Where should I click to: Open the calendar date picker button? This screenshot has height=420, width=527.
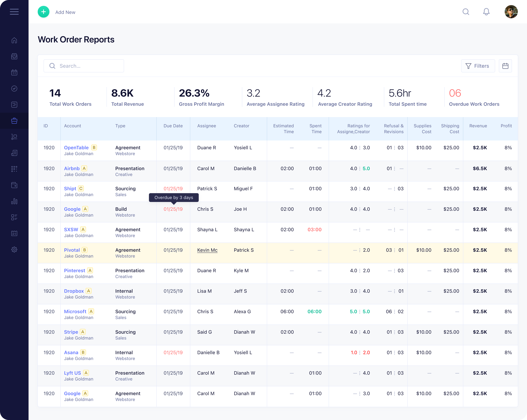click(x=505, y=66)
